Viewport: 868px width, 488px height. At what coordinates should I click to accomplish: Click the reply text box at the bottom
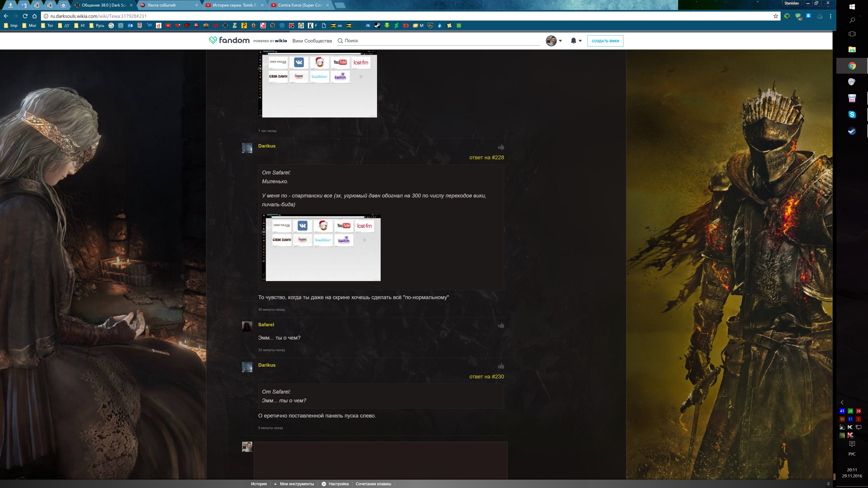pyautogui.click(x=380, y=460)
